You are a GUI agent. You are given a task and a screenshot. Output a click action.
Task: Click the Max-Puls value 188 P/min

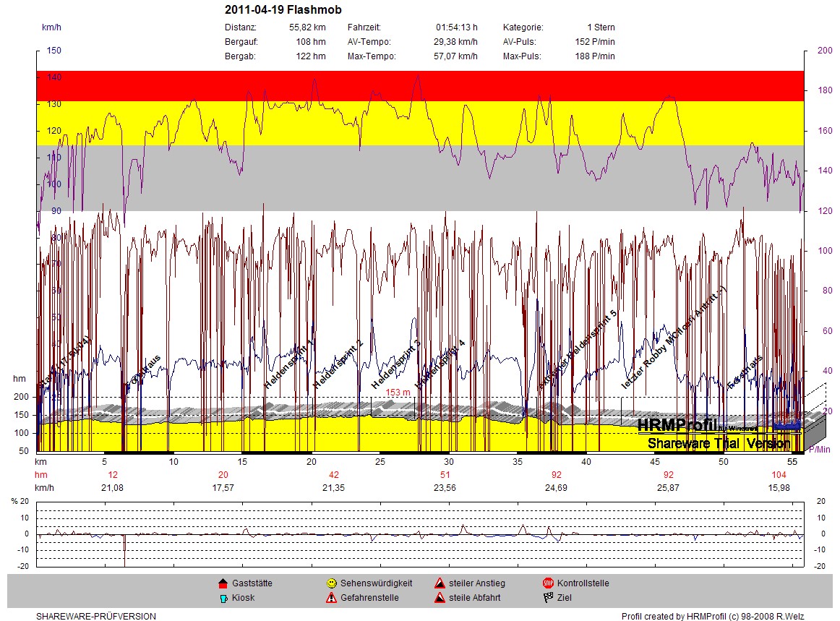tap(595, 56)
